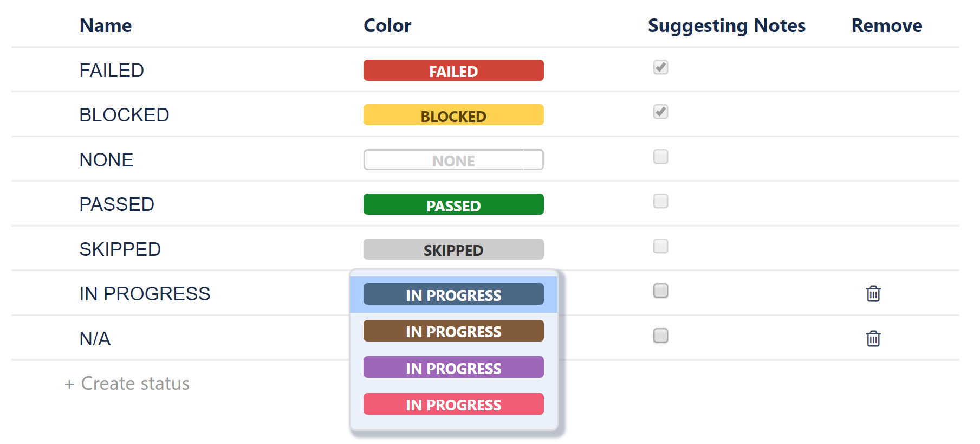Select the BLOCKED yellow color badge
Image resolution: width=980 pixels, height=444 pixels.
click(453, 115)
